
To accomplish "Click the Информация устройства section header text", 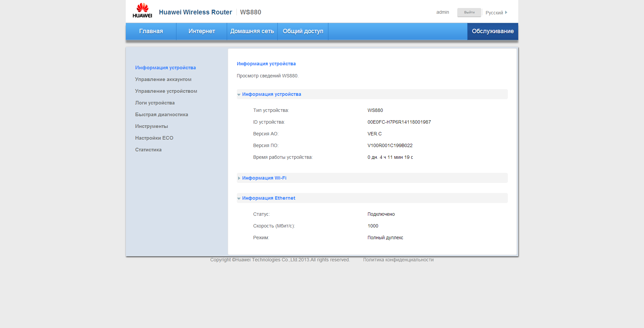I will click(x=272, y=94).
